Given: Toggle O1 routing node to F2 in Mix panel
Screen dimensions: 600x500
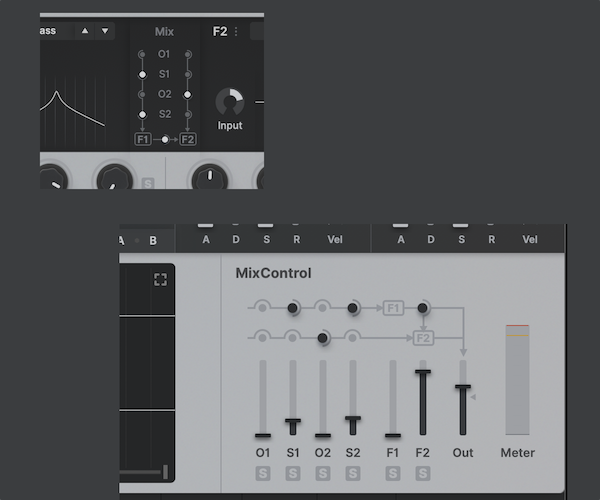Looking at the screenshot, I should pos(188,54).
